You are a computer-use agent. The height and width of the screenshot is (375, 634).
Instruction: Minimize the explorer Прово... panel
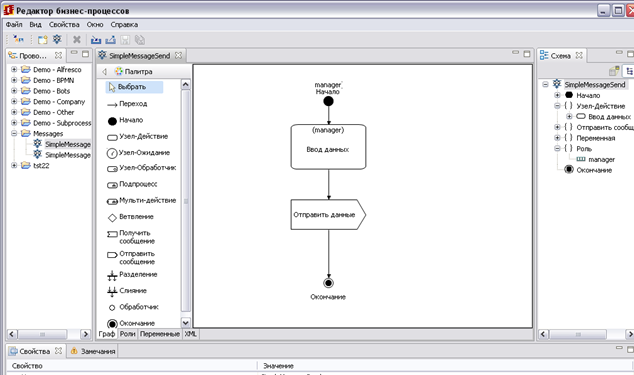[x=74, y=53]
